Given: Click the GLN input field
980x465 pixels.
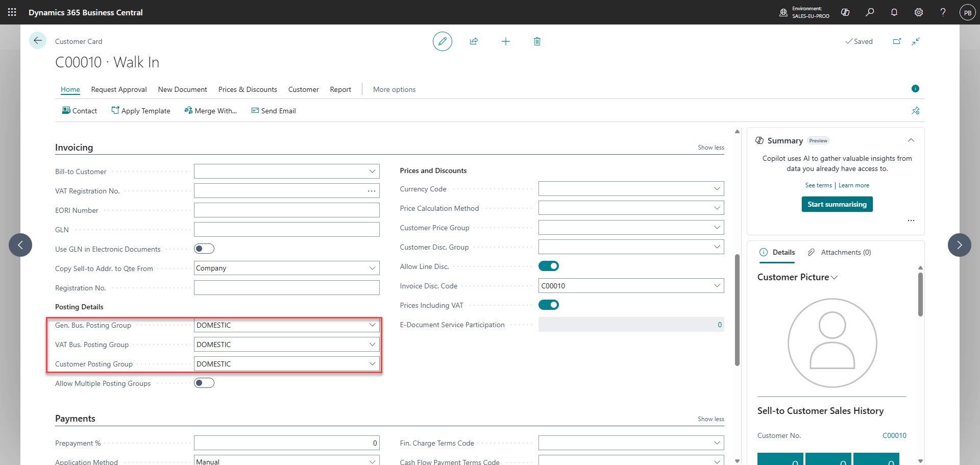Looking at the screenshot, I should tap(287, 230).
